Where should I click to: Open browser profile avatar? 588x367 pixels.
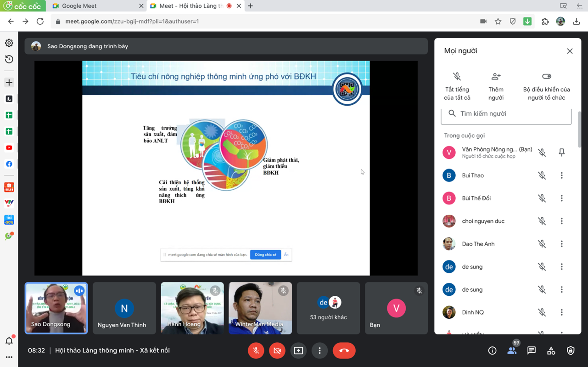click(560, 22)
